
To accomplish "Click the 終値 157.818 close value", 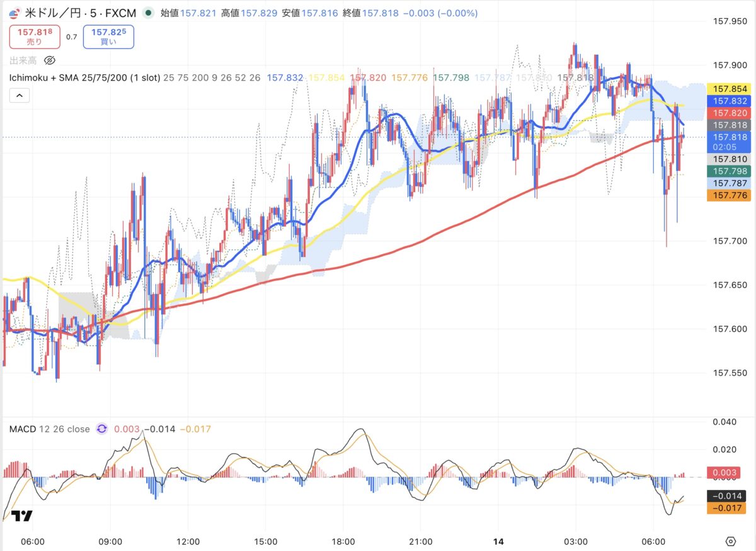I will click(370, 13).
